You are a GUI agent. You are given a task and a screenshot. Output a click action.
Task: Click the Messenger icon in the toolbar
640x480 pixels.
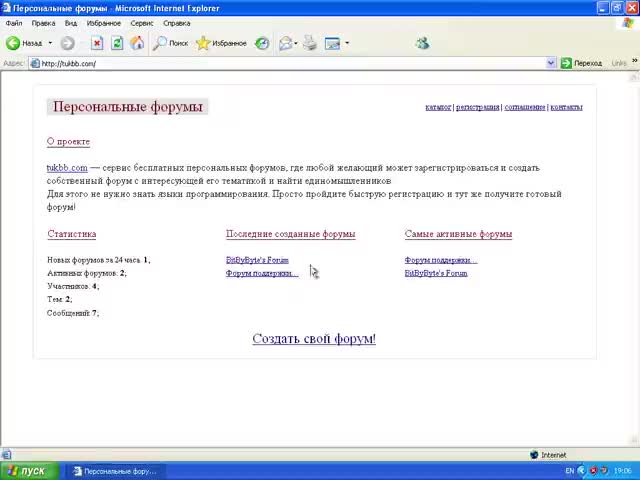pyautogui.click(x=422, y=43)
